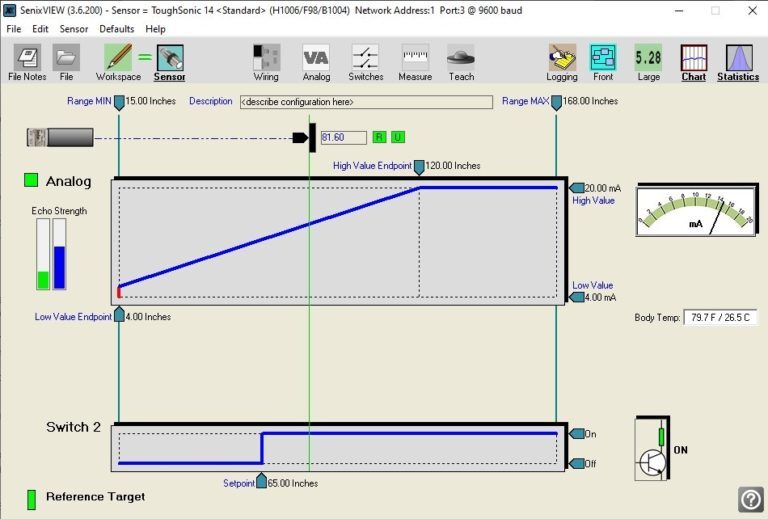Select the Workspace pencil icon
Viewport: 768px width, 519px height.
pyautogui.click(x=118, y=58)
